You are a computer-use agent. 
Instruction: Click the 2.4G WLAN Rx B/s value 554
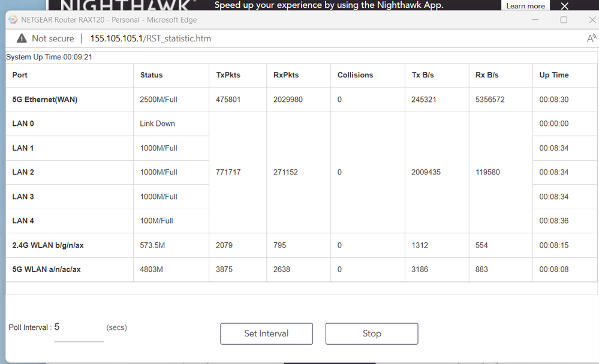(x=481, y=245)
